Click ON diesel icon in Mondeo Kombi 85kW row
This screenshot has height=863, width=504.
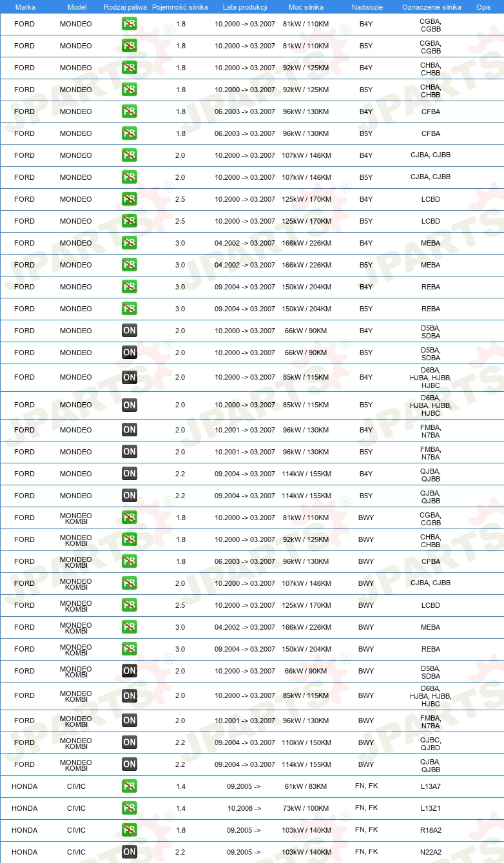tap(130, 696)
